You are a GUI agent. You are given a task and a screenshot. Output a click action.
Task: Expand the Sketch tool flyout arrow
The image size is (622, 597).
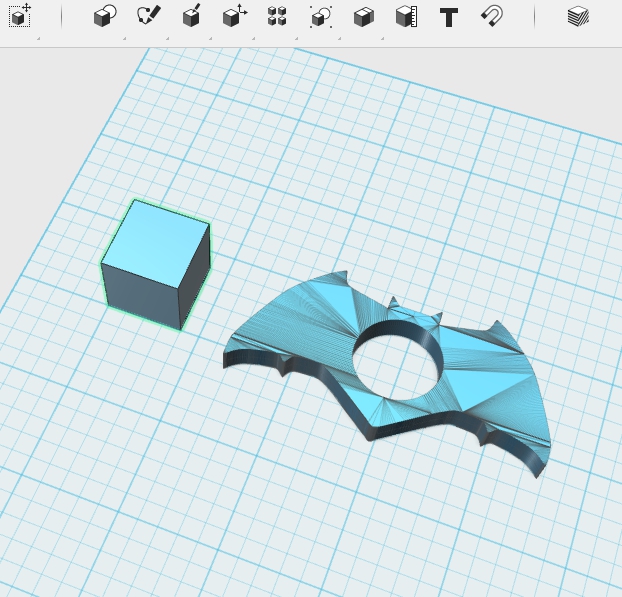[x=167, y=38]
